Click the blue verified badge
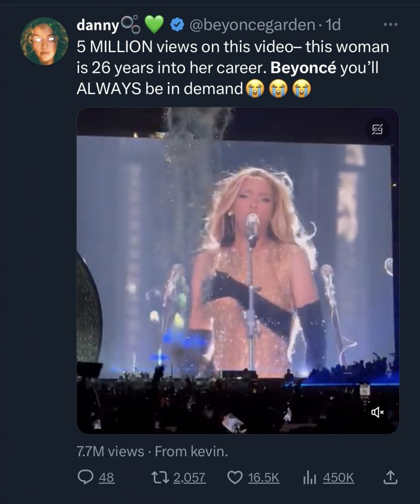 tap(177, 25)
